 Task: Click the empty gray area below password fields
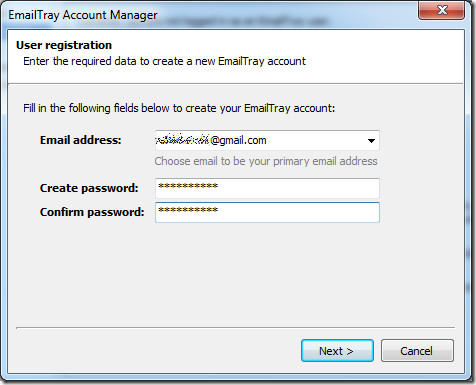233,273
